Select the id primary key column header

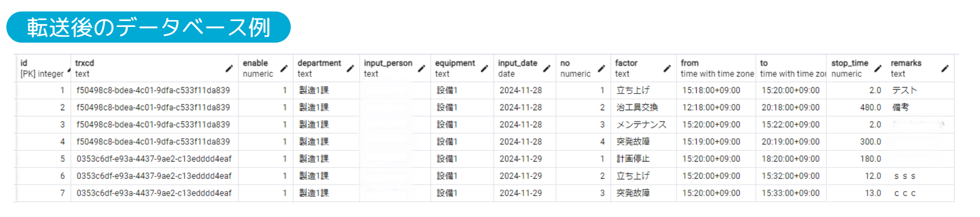[x=42, y=69]
